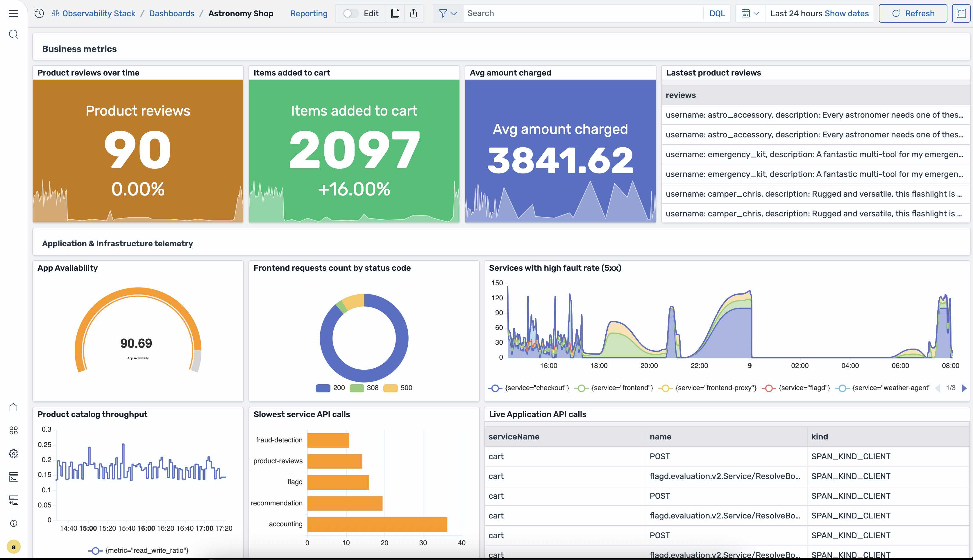Image resolution: width=973 pixels, height=560 pixels.
Task: Switch query language via DQL button
Action: pos(717,13)
